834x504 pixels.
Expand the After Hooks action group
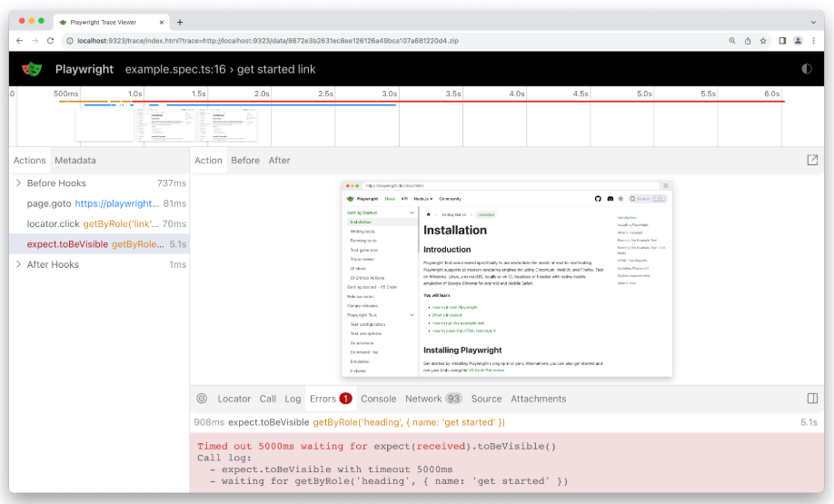click(18, 264)
